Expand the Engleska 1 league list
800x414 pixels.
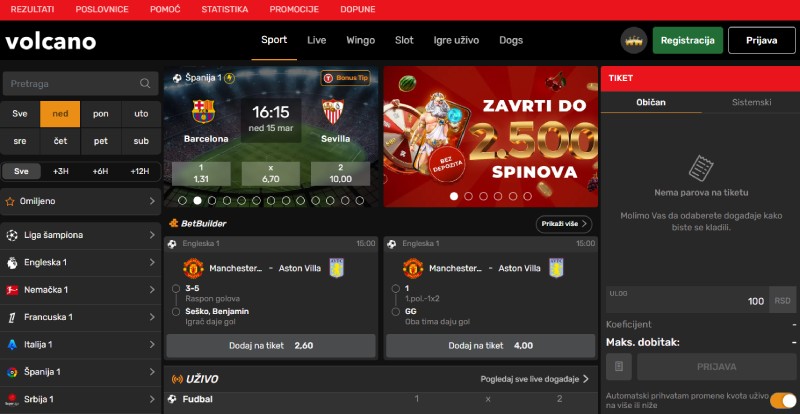81,262
